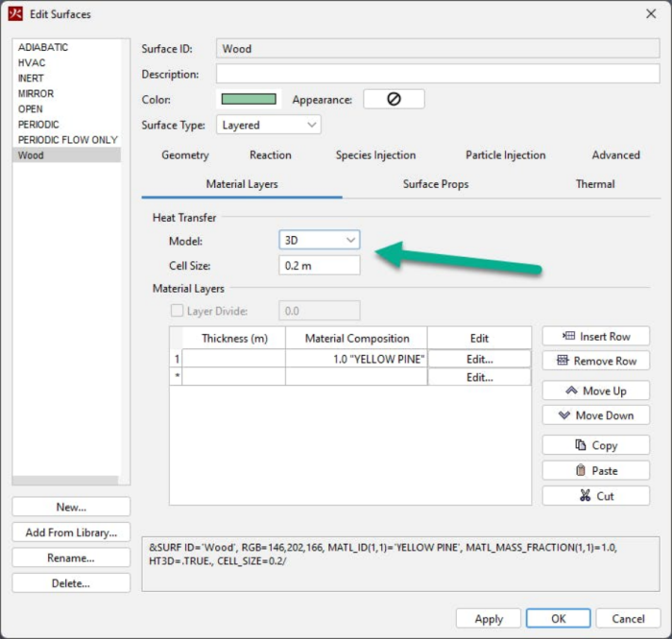Screen dimensions: 672x639
Task: Switch to the Geometry tab
Action: pyautogui.click(x=185, y=155)
